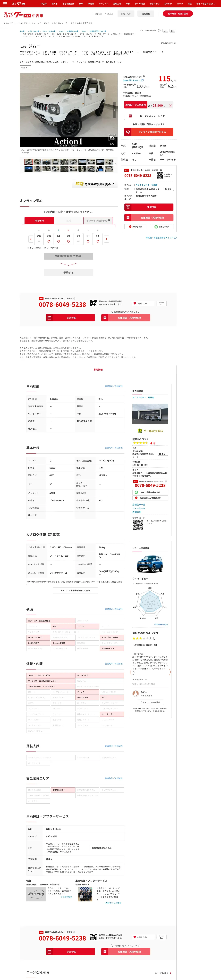Click the first thumbnail in photo strip
221x980 pixels.
coord(29,162)
